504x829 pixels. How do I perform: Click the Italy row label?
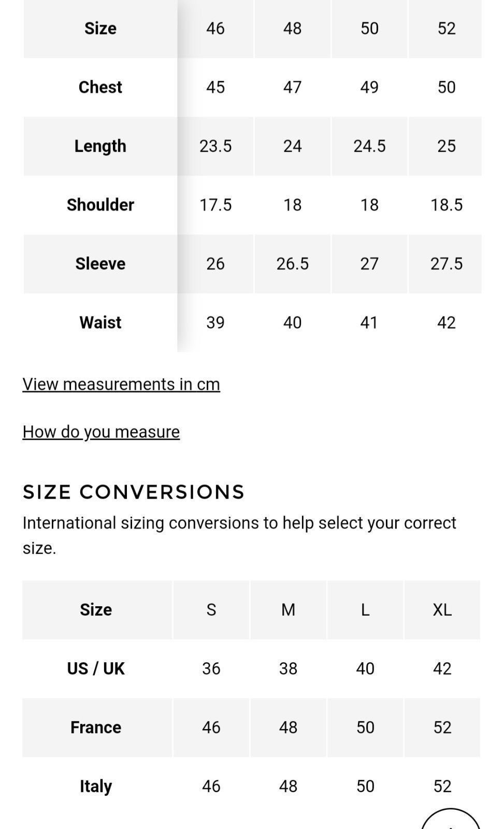pyautogui.click(x=96, y=787)
